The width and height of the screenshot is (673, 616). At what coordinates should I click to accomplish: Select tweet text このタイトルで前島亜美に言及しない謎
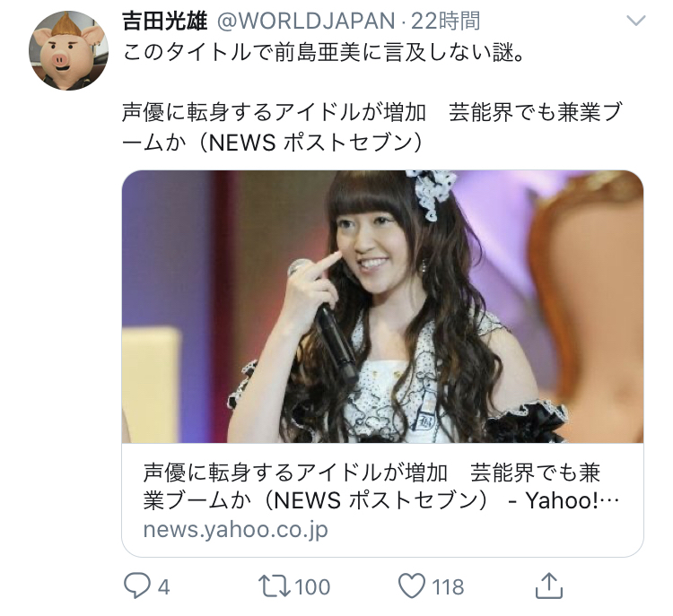(x=324, y=53)
